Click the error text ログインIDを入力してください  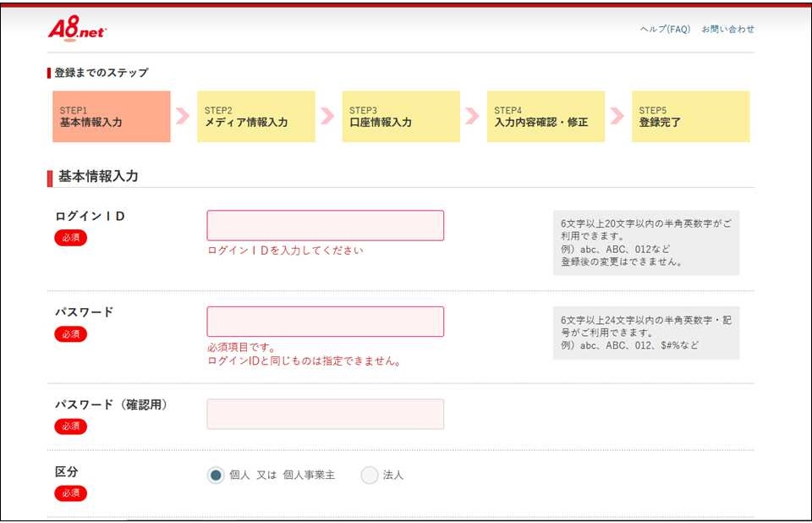(x=285, y=250)
